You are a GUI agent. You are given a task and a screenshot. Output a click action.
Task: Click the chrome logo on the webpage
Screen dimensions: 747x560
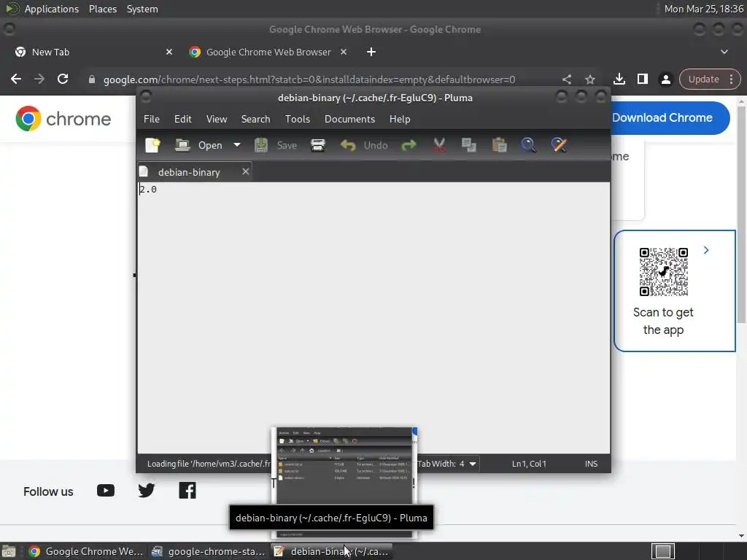[63, 119]
